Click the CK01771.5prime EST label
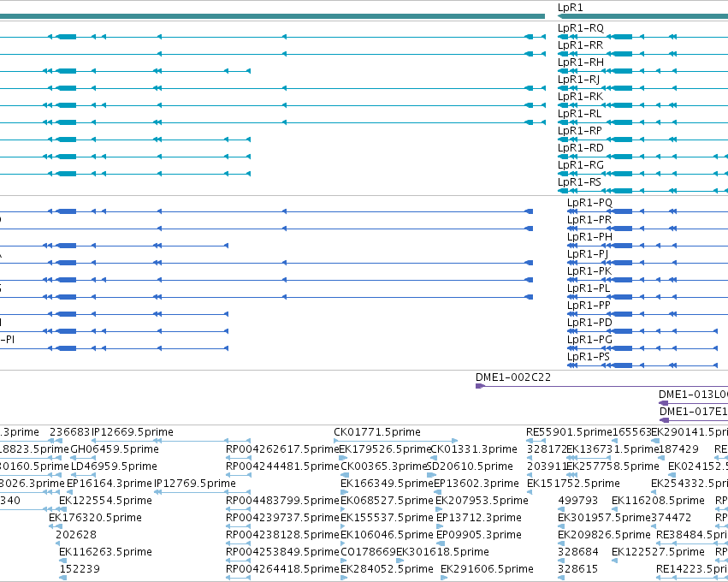Viewport: 728px width, 582px height. click(x=377, y=432)
